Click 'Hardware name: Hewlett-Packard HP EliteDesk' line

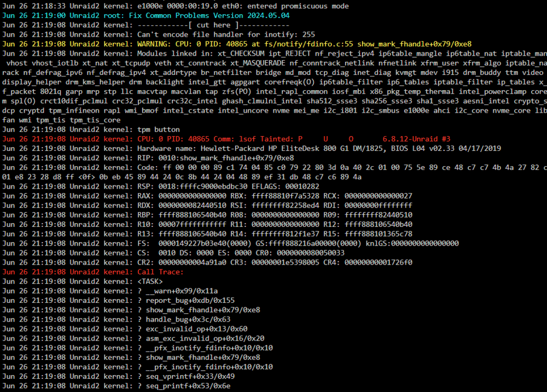coord(252,148)
